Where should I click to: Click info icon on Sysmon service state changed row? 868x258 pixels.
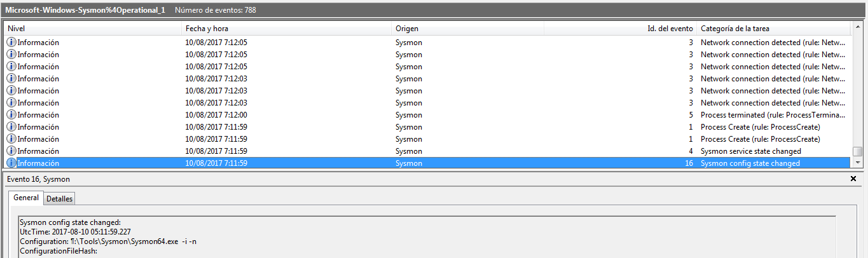(x=11, y=151)
